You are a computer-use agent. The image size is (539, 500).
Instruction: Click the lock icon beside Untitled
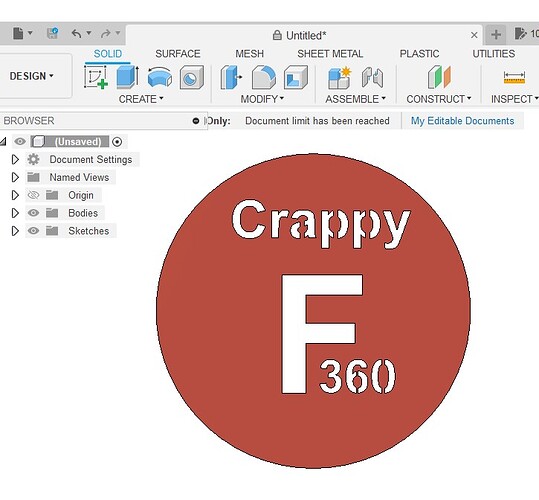(277, 35)
